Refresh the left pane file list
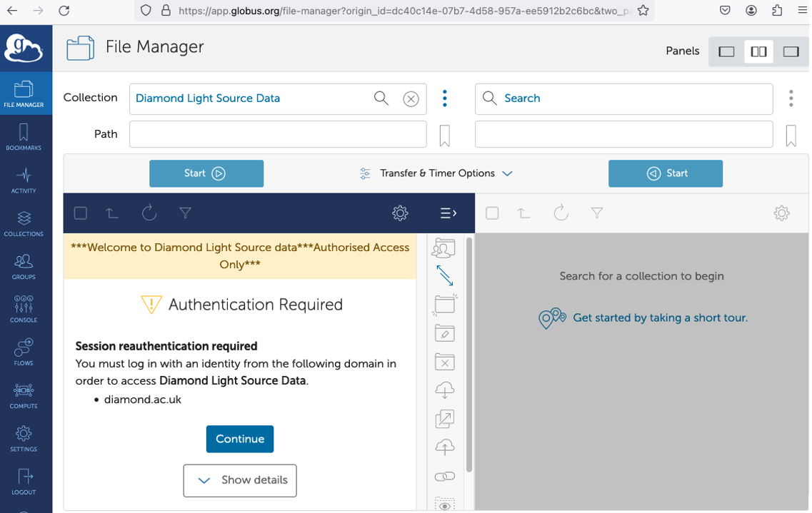The height and width of the screenshot is (513, 812). coord(149,213)
